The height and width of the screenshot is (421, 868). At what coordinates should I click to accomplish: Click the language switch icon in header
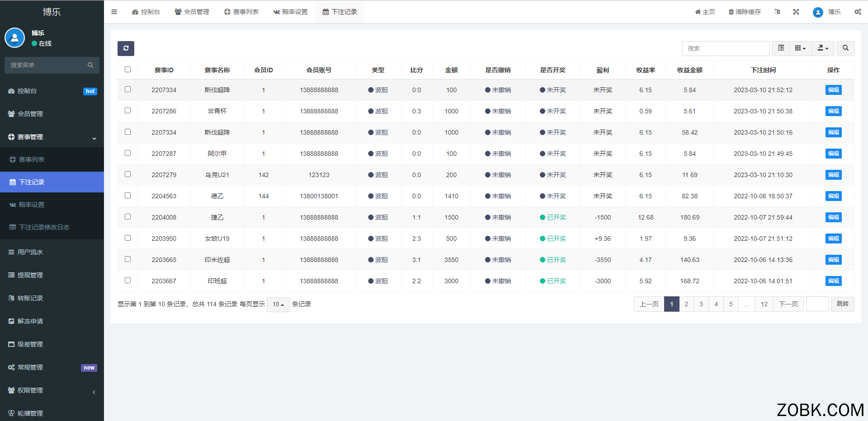[777, 12]
